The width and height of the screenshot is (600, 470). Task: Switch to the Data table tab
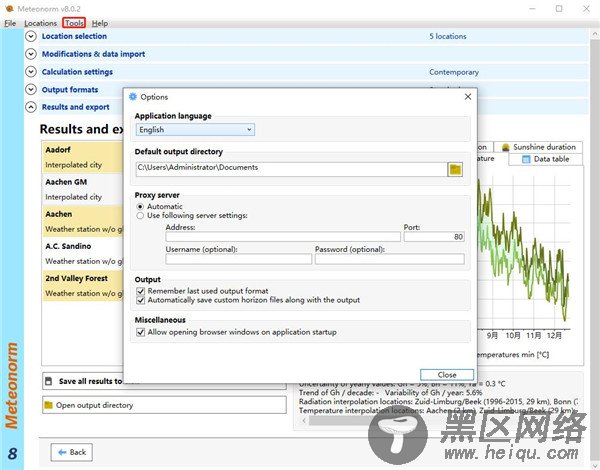pos(545,159)
